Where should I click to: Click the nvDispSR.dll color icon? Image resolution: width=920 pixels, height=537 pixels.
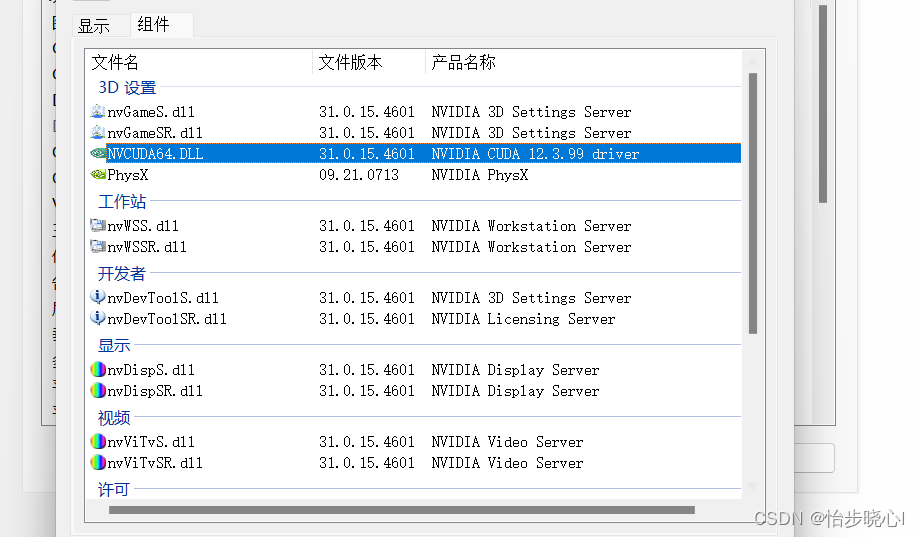coord(98,390)
